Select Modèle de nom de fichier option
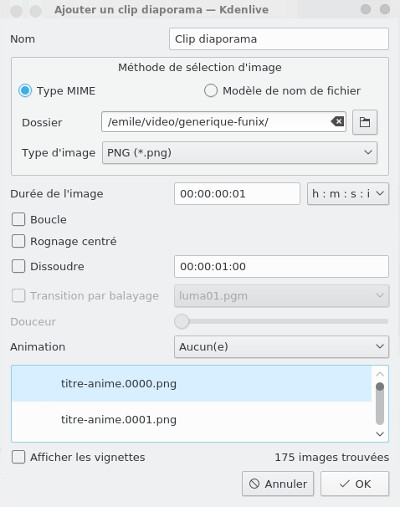Viewport: 400px width, 507px height. click(x=211, y=90)
